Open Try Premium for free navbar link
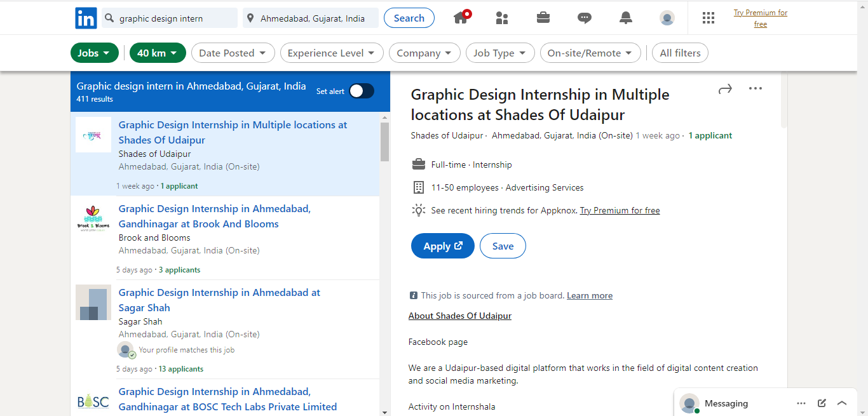 (x=761, y=18)
